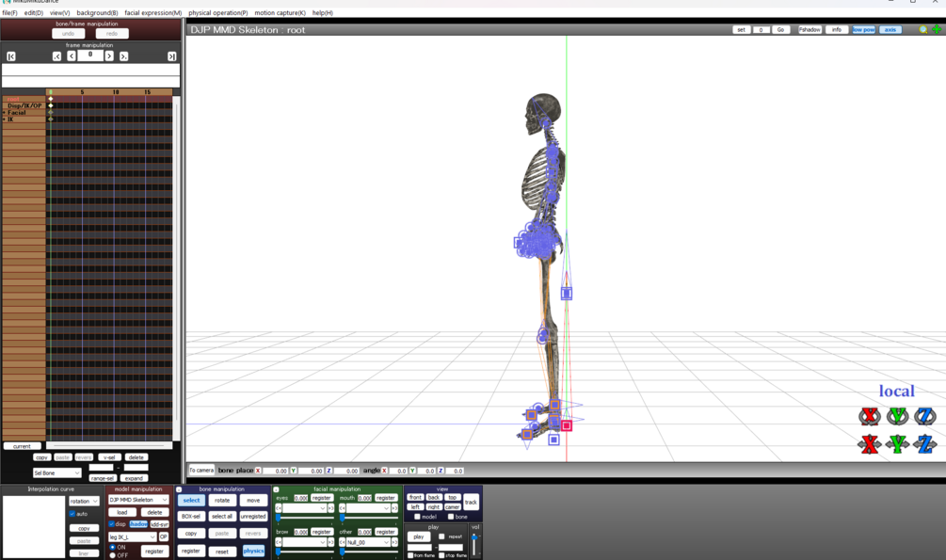Click the physics toggle button

pyautogui.click(x=253, y=551)
